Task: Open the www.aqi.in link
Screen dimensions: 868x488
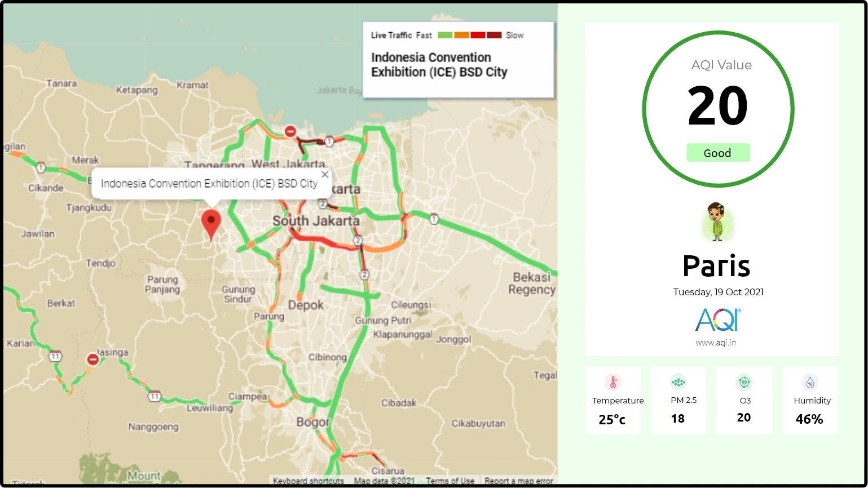Action: tap(716, 343)
